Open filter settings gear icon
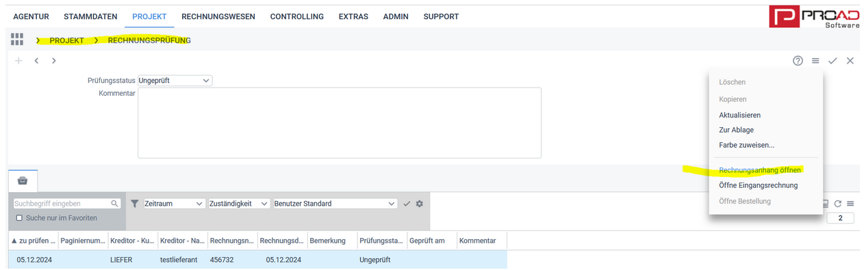Viewport: 868px width, 270px height. click(419, 204)
